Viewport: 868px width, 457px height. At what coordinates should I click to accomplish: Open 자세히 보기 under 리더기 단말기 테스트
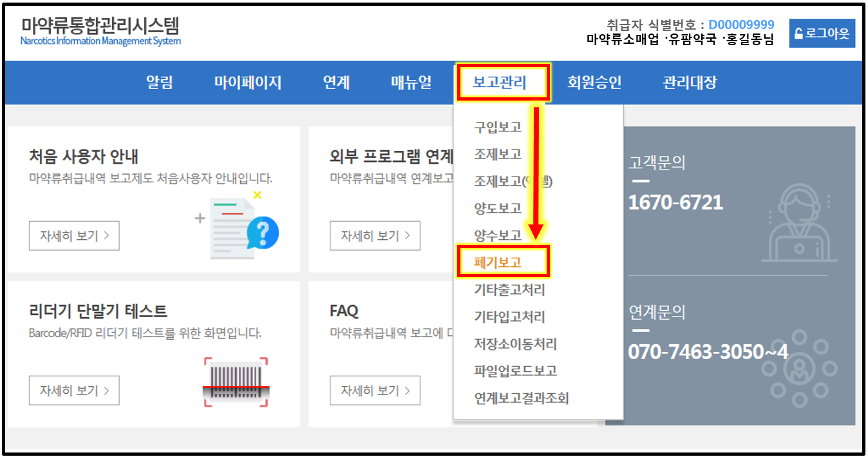tap(74, 391)
